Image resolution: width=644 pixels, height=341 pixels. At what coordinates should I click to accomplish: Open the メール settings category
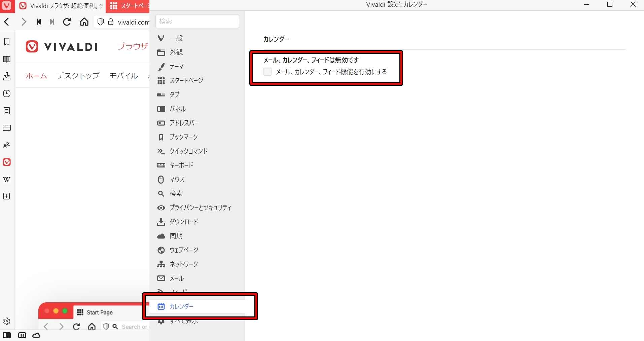tap(197, 278)
